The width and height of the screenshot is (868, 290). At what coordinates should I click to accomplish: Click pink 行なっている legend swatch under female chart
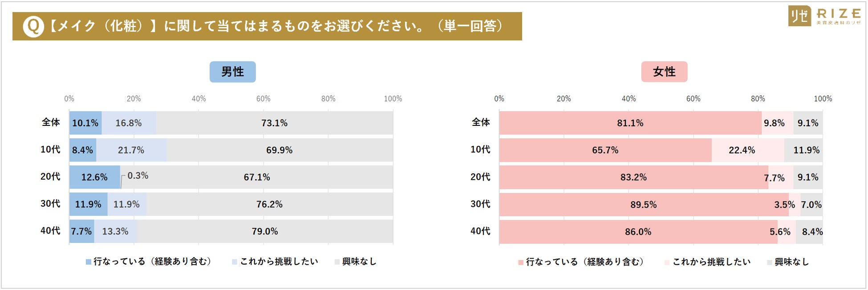(x=521, y=262)
